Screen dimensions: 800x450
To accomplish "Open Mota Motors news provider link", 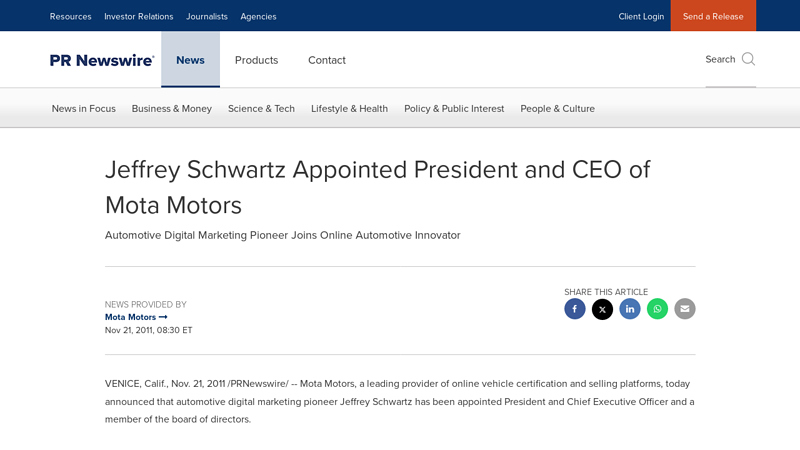I will click(136, 317).
